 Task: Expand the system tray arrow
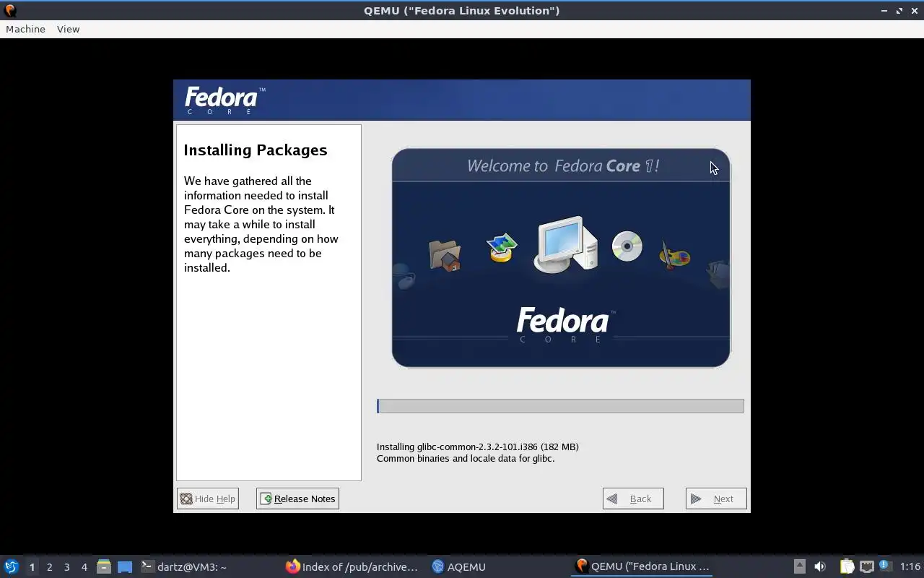pos(799,566)
